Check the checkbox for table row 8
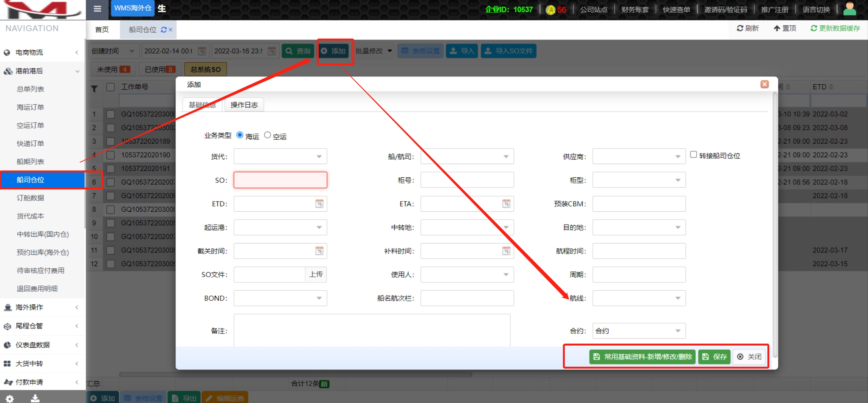 click(110, 209)
